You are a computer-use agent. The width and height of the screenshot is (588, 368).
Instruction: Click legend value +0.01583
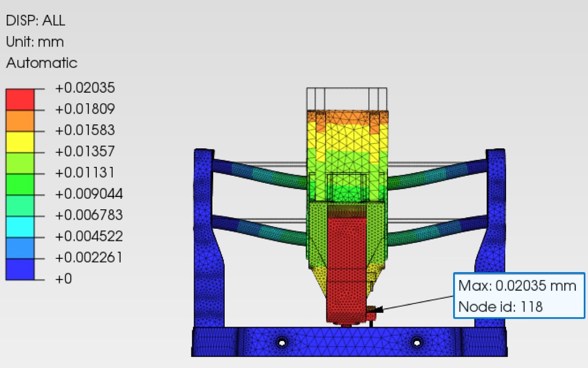pos(85,130)
